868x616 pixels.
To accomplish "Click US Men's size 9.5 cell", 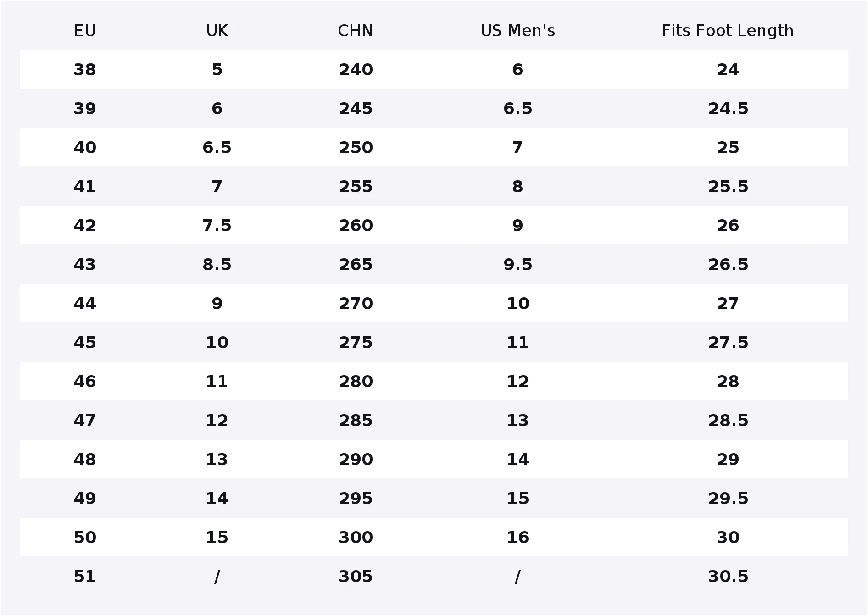I will [x=518, y=265].
